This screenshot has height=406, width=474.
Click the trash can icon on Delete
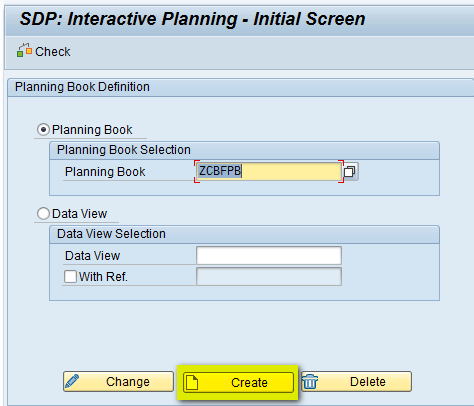(x=310, y=381)
